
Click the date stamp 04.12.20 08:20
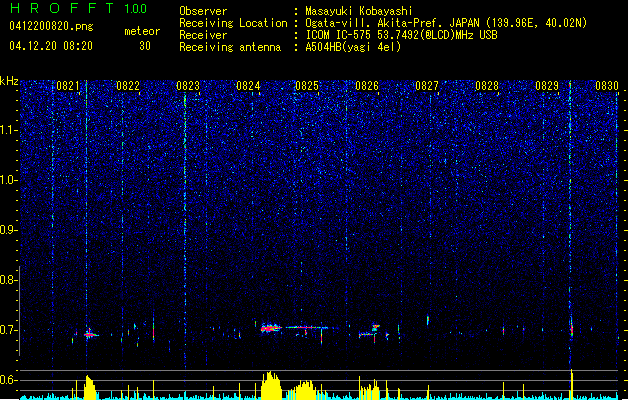pos(51,46)
